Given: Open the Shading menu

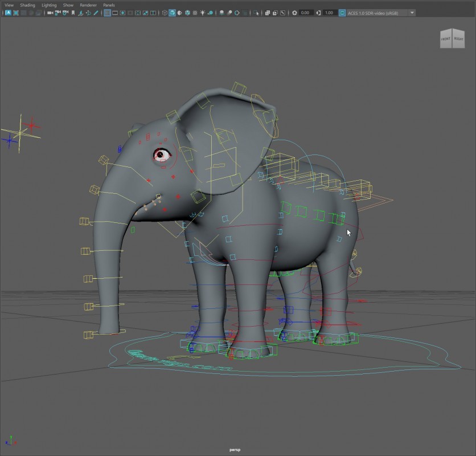Looking at the screenshot, I should click(x=27, y=5).
